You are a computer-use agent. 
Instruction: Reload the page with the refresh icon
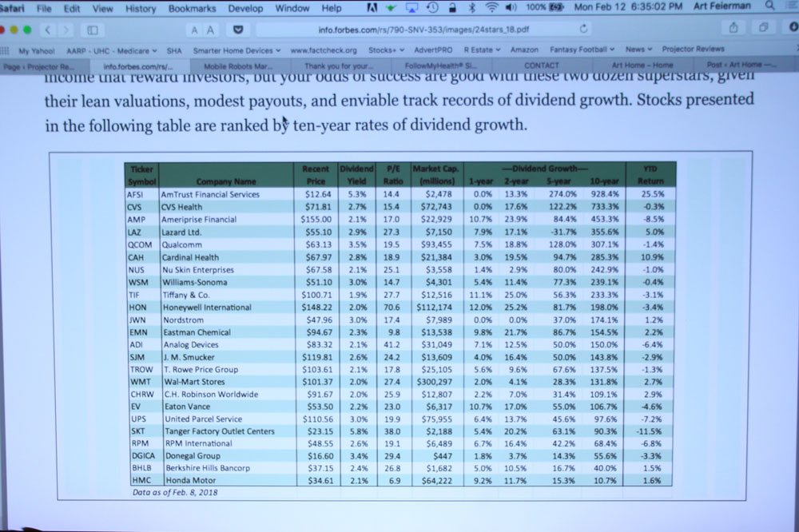(583, 29)
